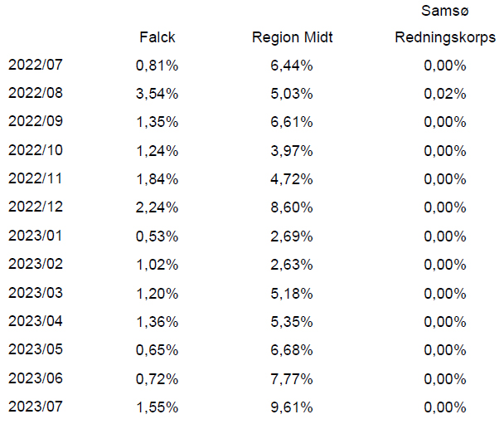Select Falck value 0,72% in 2023/06

(x=157, y=379)
